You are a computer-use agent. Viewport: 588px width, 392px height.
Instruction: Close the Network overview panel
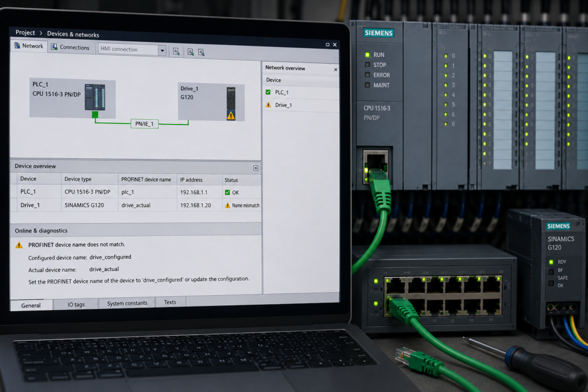[335, 69]
